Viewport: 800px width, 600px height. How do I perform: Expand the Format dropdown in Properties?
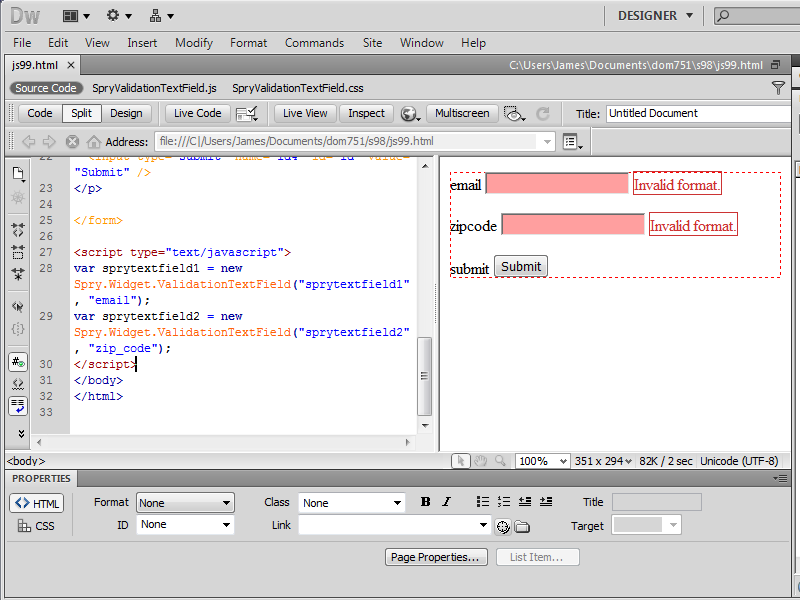185,503
